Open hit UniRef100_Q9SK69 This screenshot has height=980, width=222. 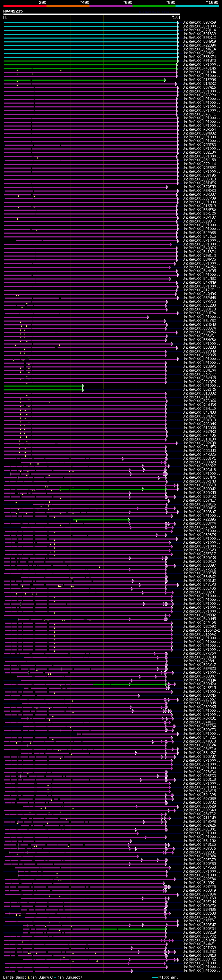(199, 23)
